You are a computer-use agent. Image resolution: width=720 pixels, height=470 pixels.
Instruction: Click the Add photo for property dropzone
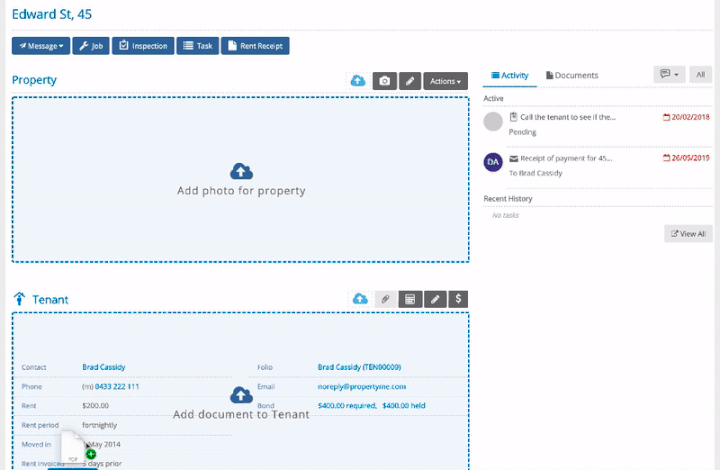click(x=241, y=179)
